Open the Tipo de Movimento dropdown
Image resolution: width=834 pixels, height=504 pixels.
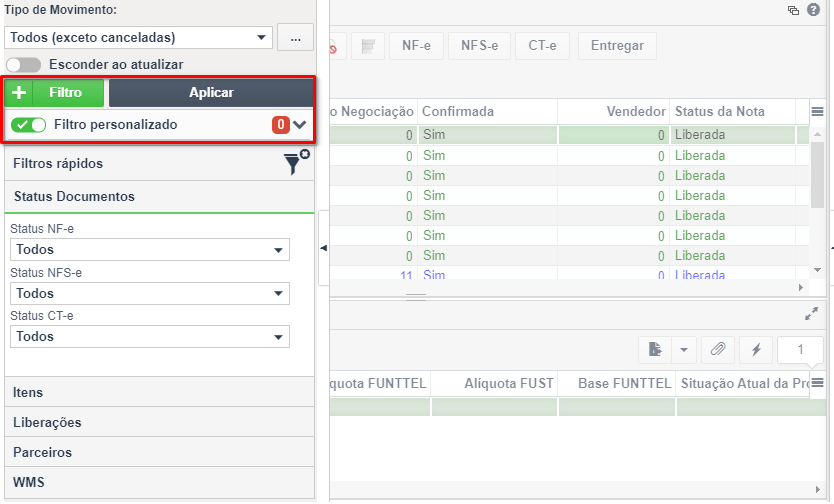[x=138, y=38]
